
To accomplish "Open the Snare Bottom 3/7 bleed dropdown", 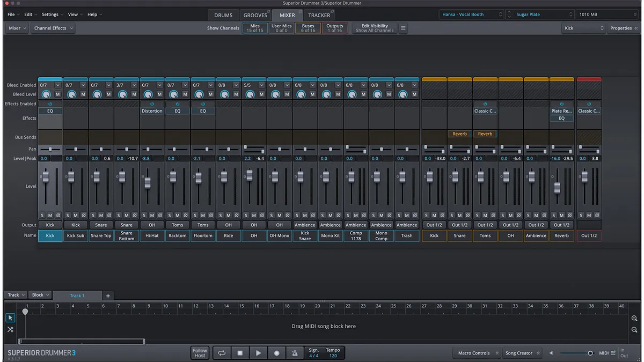I will point(134,85).
